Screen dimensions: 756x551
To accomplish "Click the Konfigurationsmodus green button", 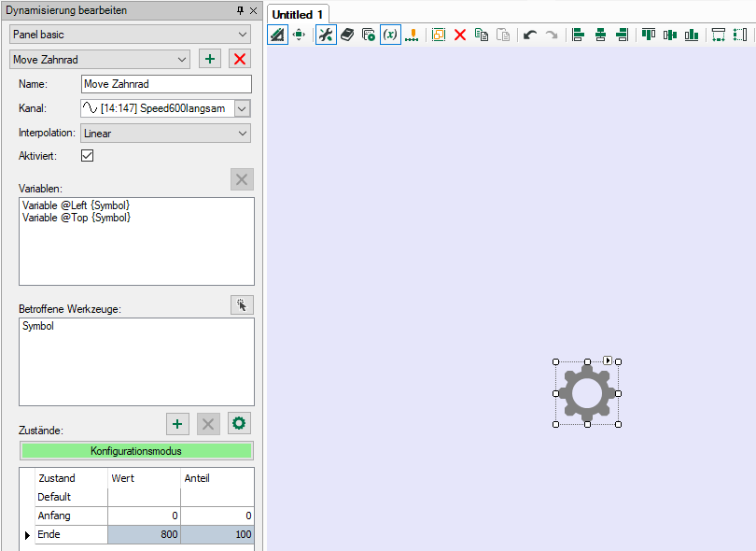I will (x=136, y=451).
